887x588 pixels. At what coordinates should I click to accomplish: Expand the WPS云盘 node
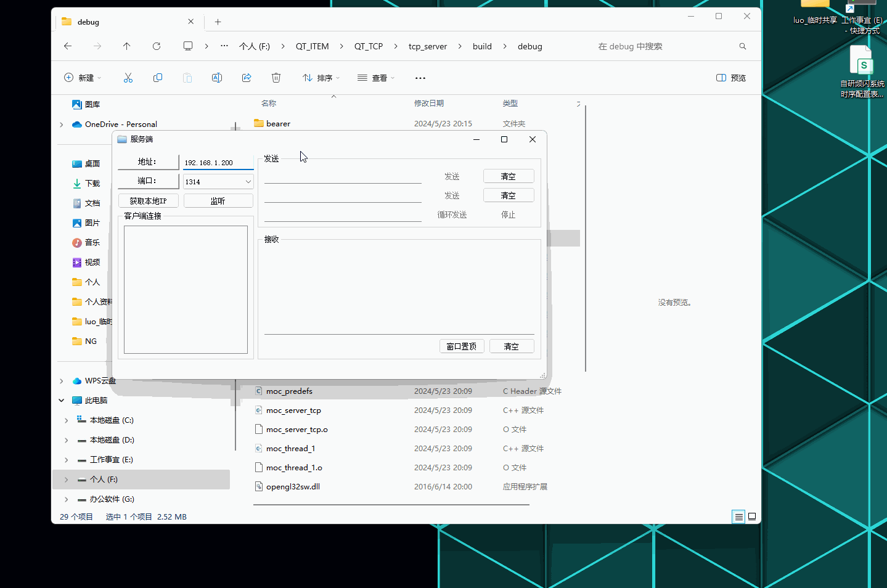click(x=62, y=381)
